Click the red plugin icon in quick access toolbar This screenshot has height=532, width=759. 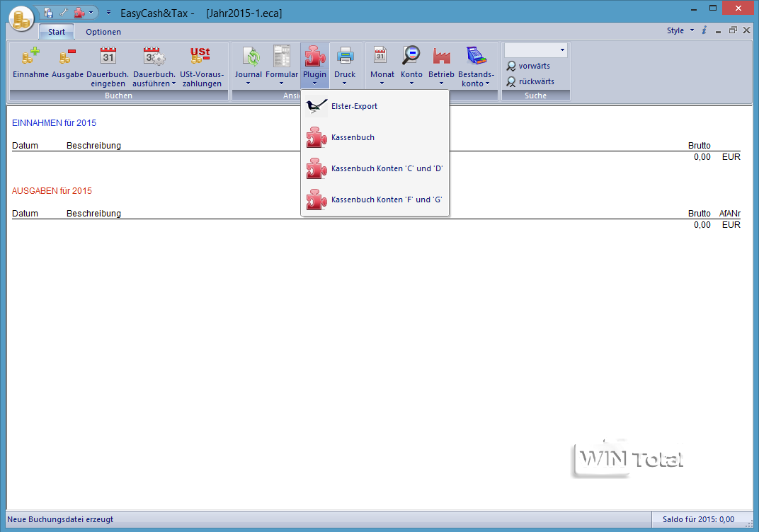point(79,13)
